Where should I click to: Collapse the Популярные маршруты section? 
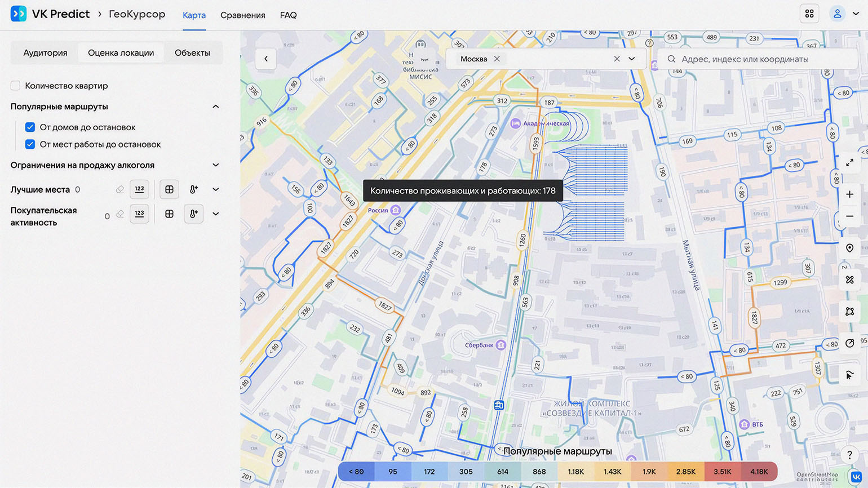(215, 107)
